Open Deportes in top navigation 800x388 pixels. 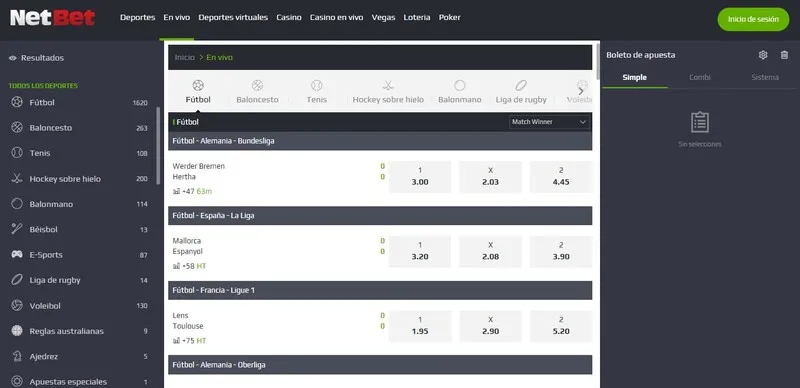[x=137, y=17]
